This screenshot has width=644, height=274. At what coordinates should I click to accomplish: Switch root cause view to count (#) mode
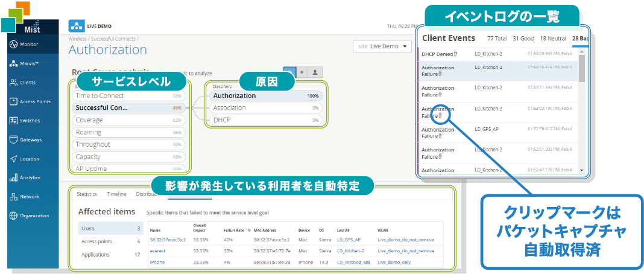(x=302, y=72)
